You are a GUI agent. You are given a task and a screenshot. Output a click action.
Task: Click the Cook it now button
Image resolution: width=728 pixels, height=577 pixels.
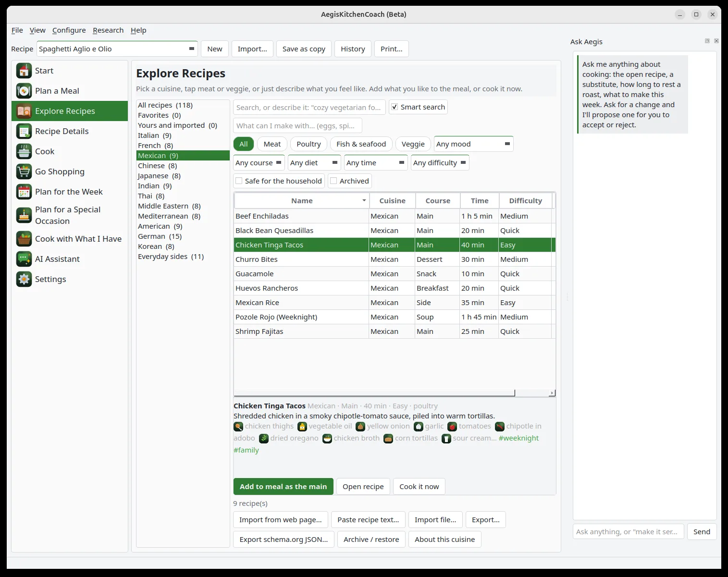(419, 487)
